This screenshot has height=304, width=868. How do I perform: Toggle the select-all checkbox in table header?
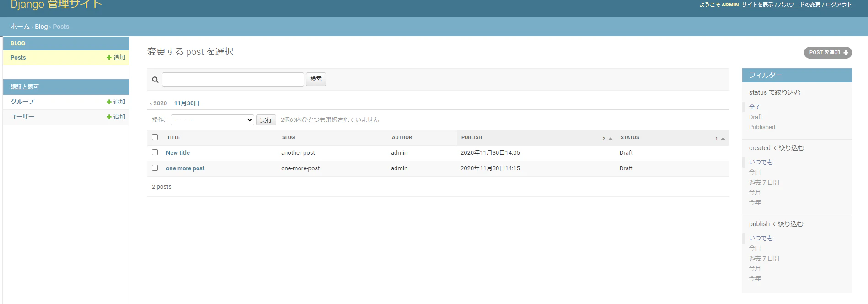point(155,137)
